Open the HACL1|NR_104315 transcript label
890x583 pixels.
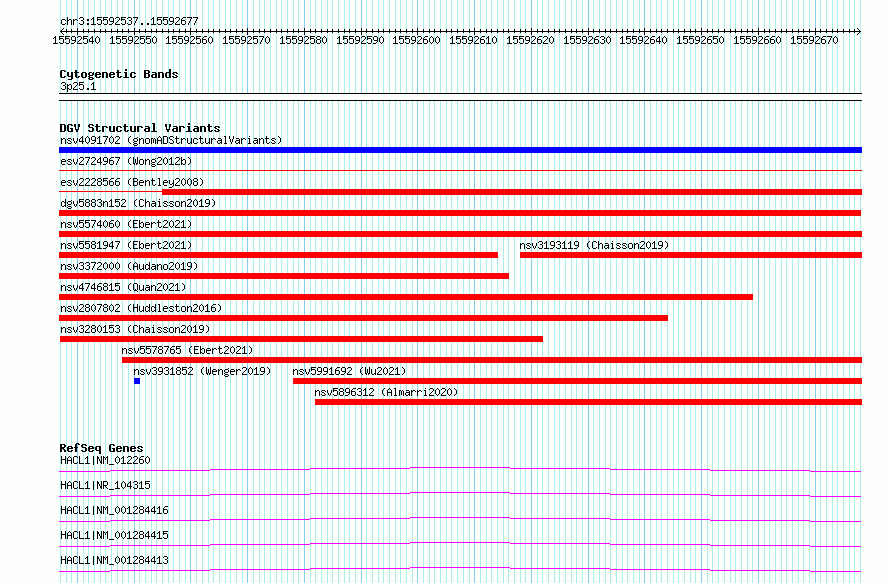tap(105, 485)
